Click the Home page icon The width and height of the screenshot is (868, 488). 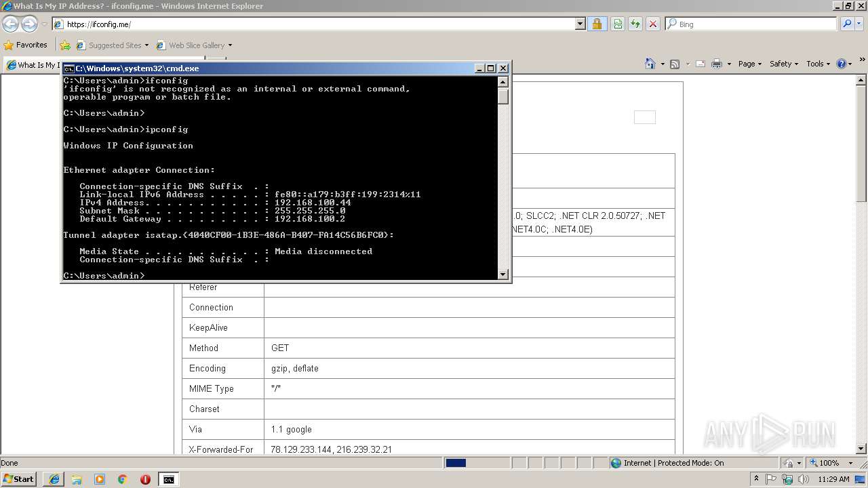click(x=650, y=64)
